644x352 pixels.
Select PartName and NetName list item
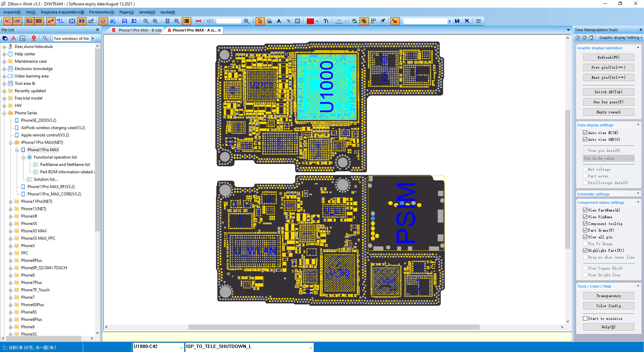click(65, 165)
